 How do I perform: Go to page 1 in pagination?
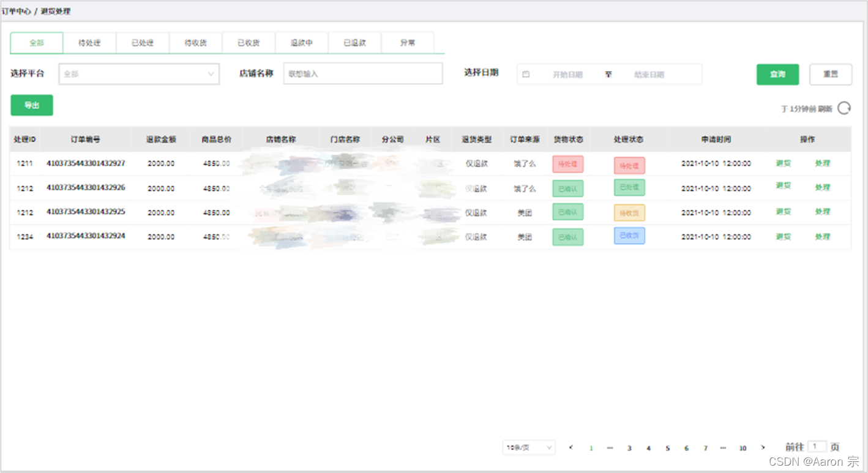tap(591, 448)
